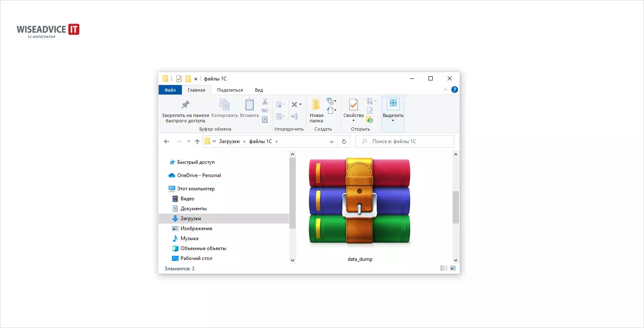This screenshot has width=644, height=328.
Task: Click the new folder icon in title bar
Action: (188, 79)
